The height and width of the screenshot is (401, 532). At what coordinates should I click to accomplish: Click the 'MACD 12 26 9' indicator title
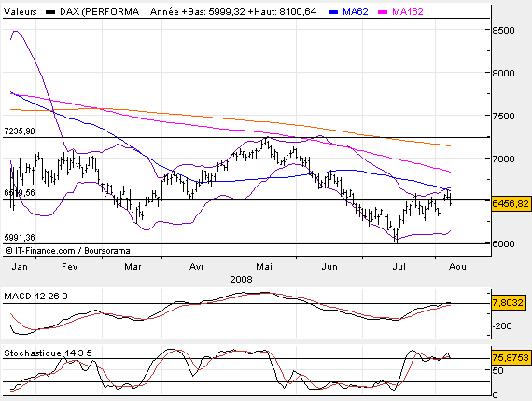pyautogui.click(x=35, y=297)
